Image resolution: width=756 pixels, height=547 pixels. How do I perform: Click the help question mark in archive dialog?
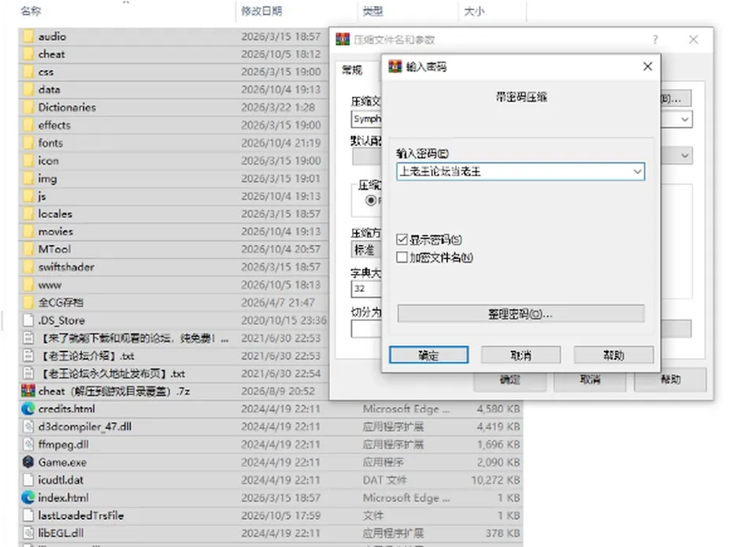pos(655,39)
